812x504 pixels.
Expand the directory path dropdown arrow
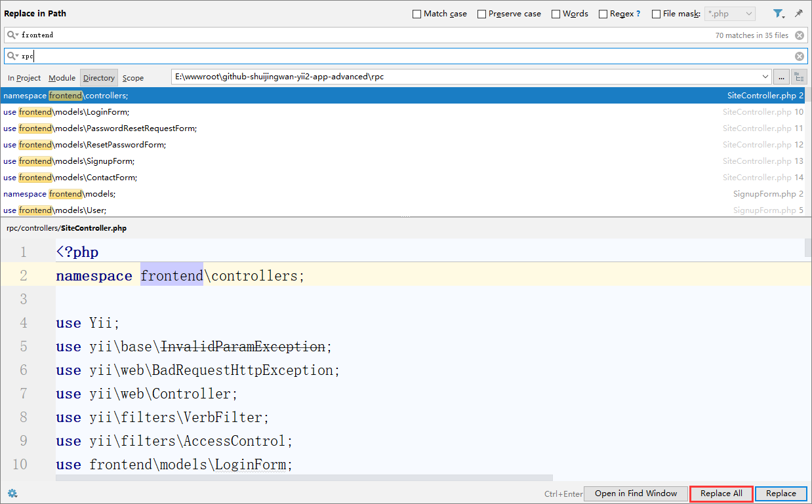tap(766, 77)
